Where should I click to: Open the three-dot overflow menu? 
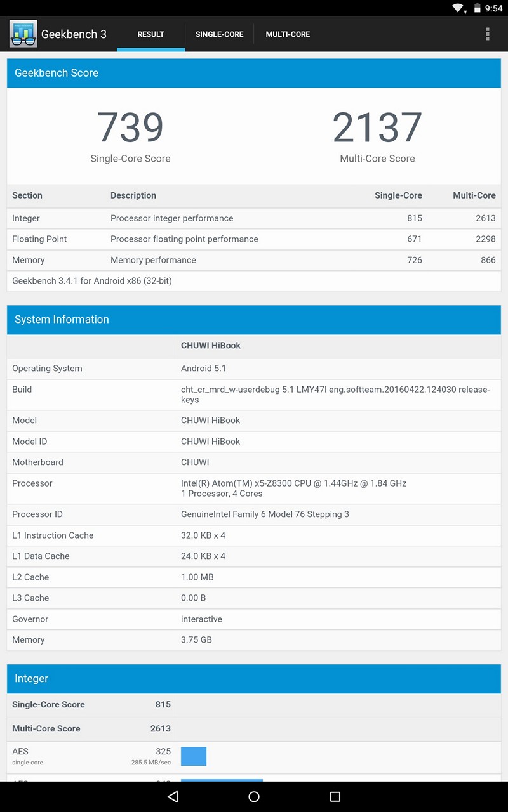[487, 34]
